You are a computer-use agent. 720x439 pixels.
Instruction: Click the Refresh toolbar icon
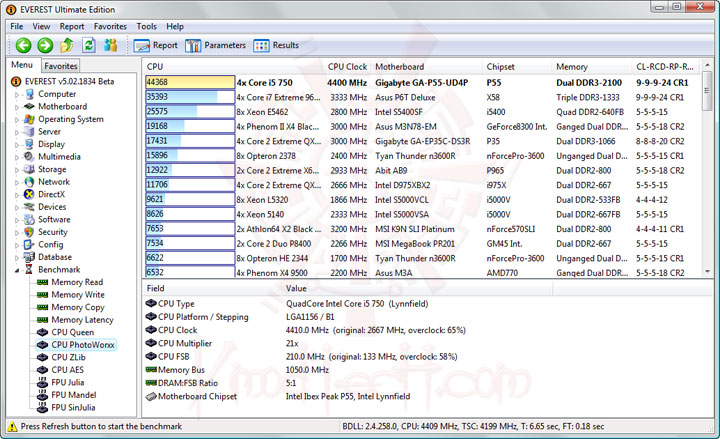click(89, 45)
